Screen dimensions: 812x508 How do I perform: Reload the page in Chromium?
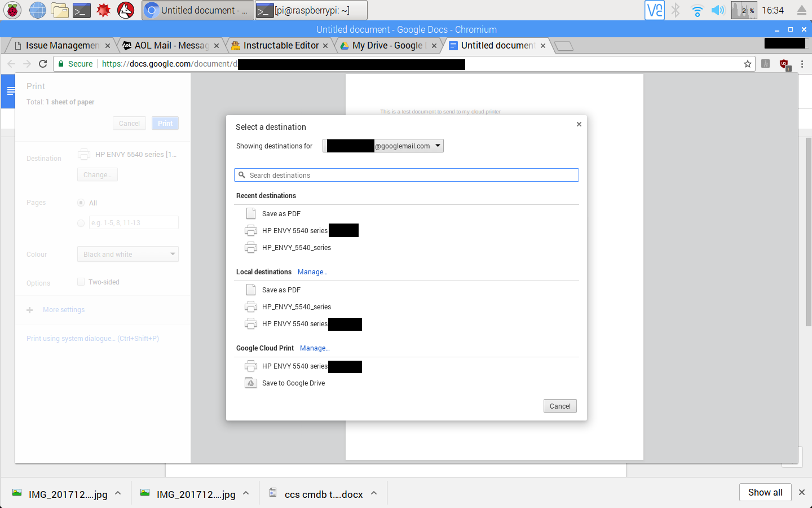tap(43, 64)
